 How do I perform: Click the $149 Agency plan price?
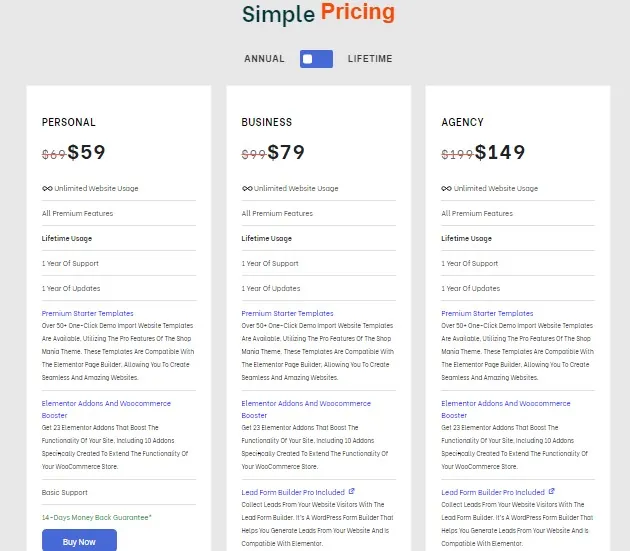pyautogui.click(x=500, y=152)
